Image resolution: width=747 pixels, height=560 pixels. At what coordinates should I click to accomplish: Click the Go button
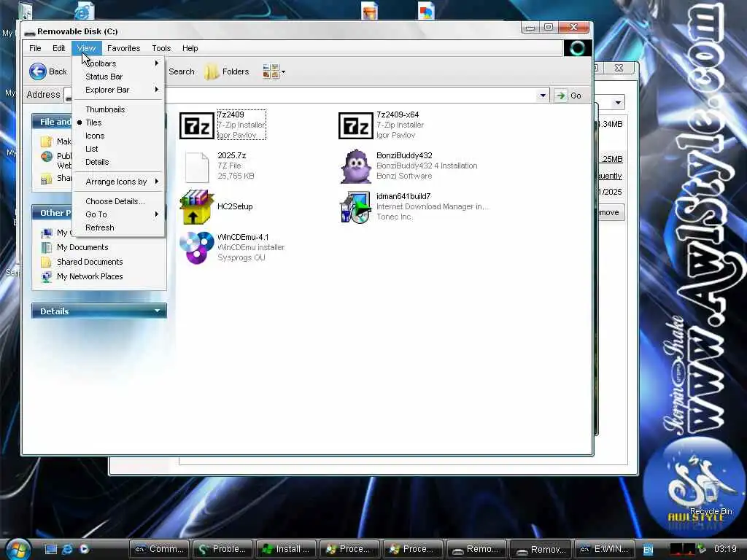coord(569,96)
